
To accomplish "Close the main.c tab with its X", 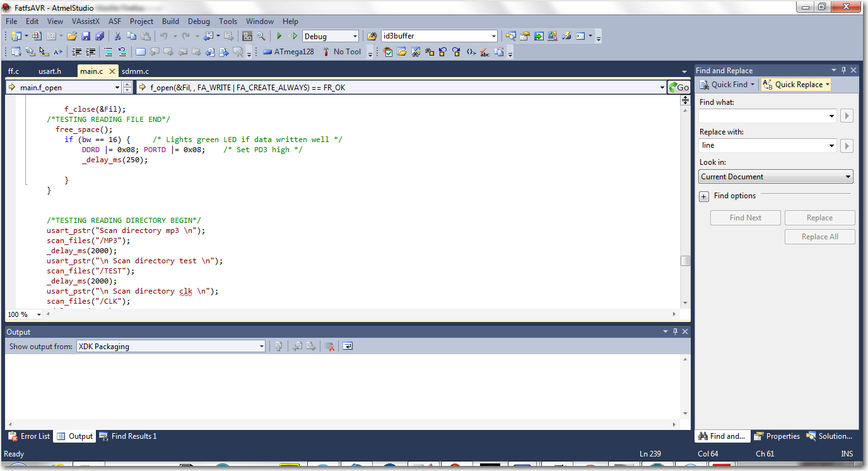I will pos(112,71).
